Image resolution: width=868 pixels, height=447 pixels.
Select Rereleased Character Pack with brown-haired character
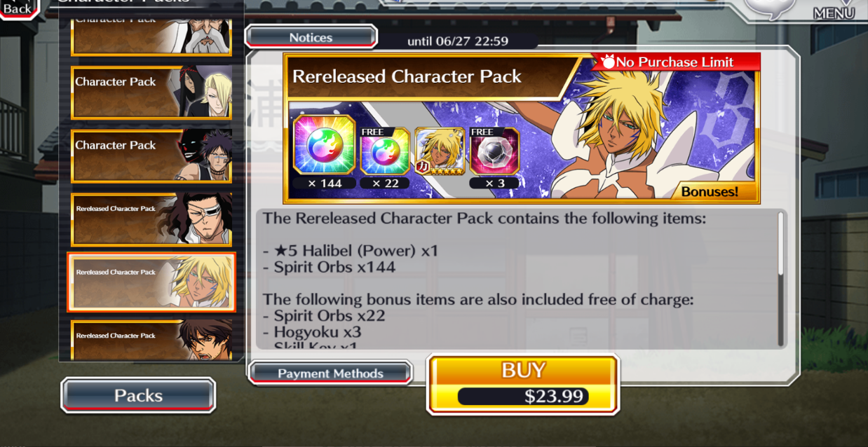pyautogui.click(x=151, y=340)
